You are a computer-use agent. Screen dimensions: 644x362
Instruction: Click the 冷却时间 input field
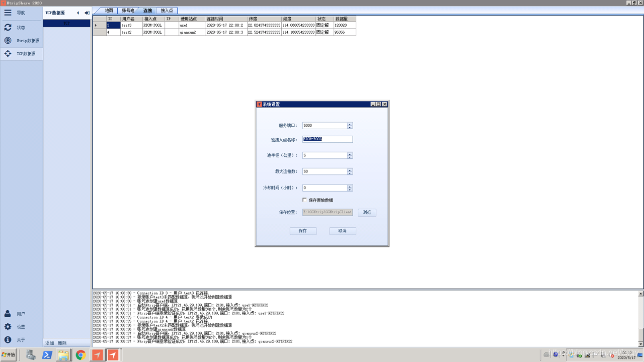pos(325,188)
